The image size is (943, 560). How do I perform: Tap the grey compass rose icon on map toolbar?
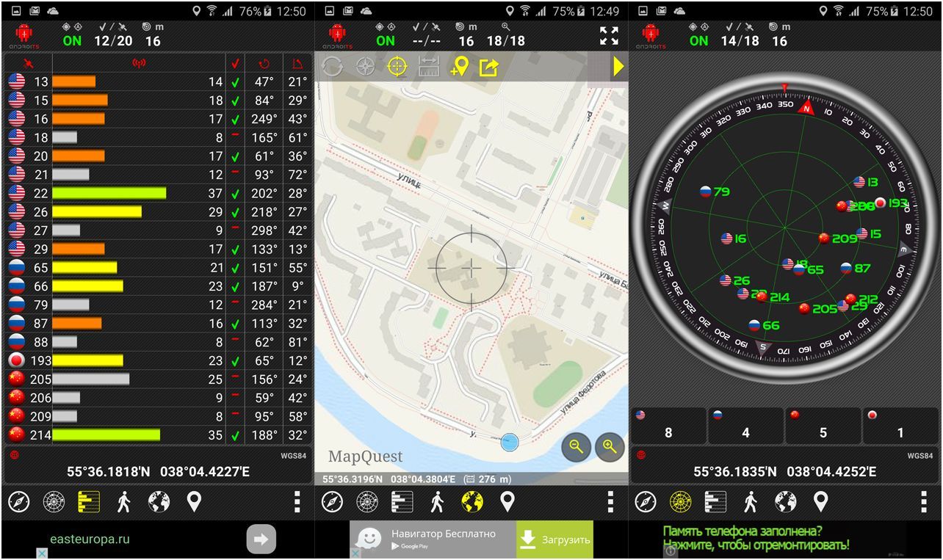click(365, 67)
